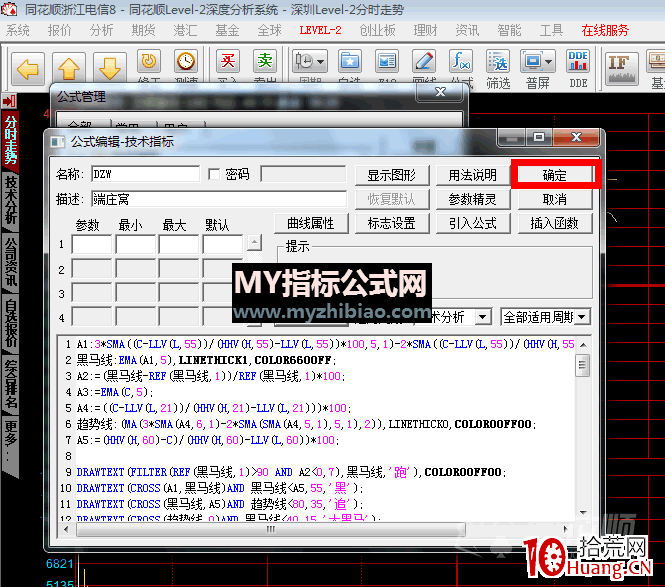This screenshot has width=665, height=587.
Task: Click code line 4 A3:=EMA(C,5)
Action: (x=115, y=392)
